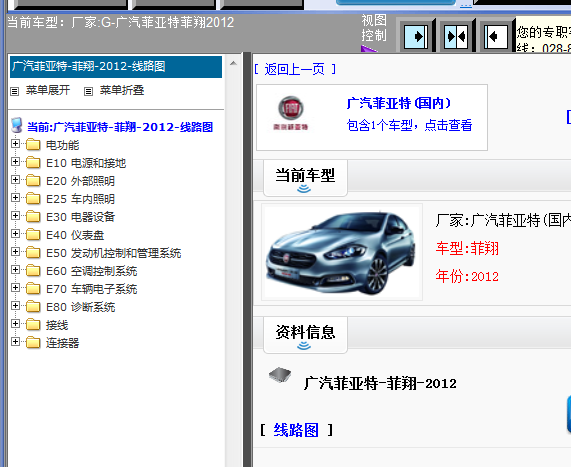Expand the E25 车内照明 node

pos(15,197)
